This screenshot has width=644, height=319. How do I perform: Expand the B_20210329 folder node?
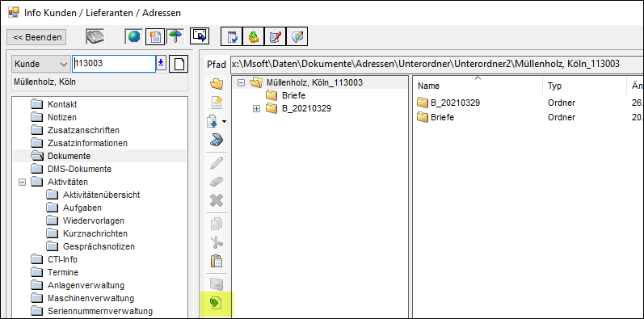(x=257, y=109)
